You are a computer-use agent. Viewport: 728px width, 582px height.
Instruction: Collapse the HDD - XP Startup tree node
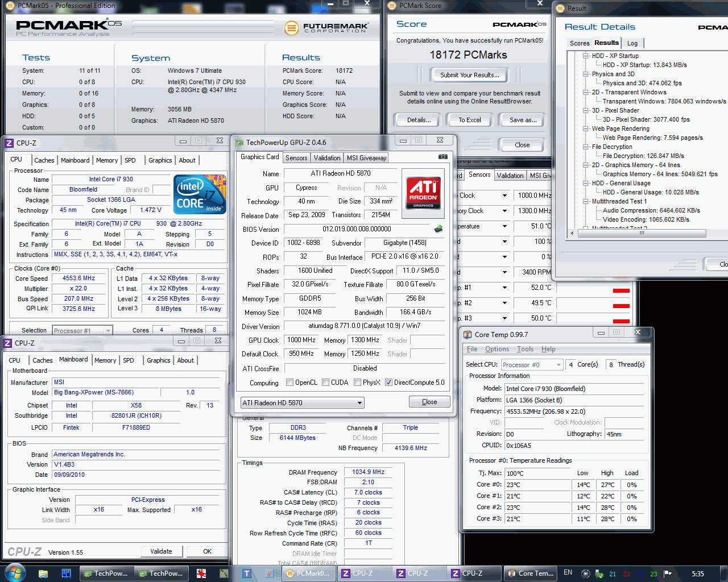tap(585, 56)
